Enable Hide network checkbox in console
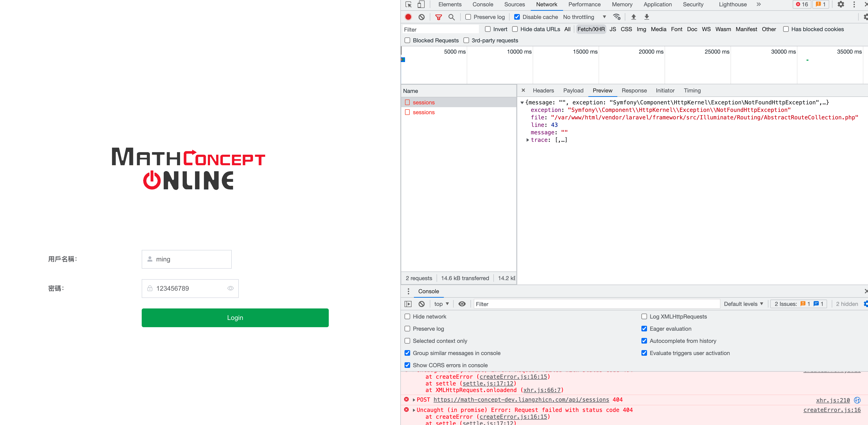This screenshot has width=868, height=425. 407,316
